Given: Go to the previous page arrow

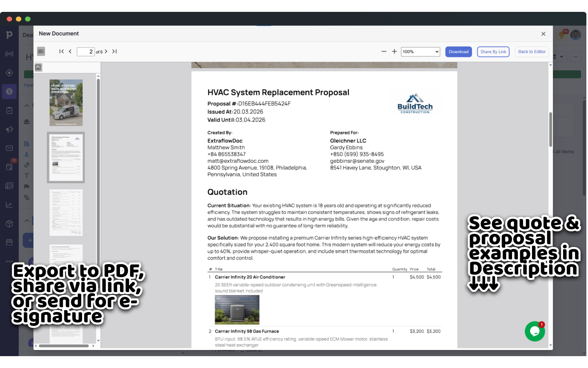Looking at the screenshot, I should [70, 52].
